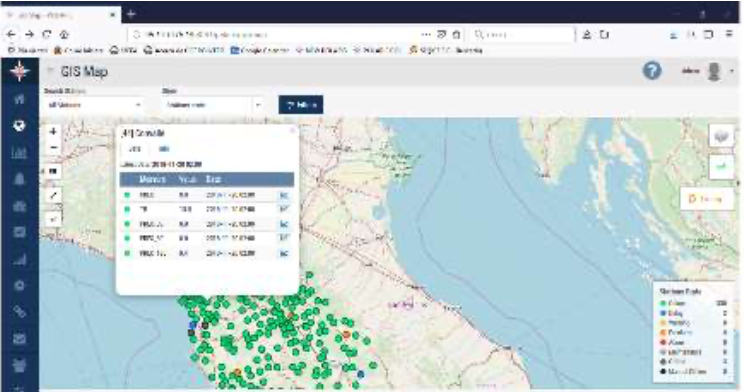Viewport: 752px width, 392px height.
Task: Open the chart for the last monitor row
Action: click(284, 253)
